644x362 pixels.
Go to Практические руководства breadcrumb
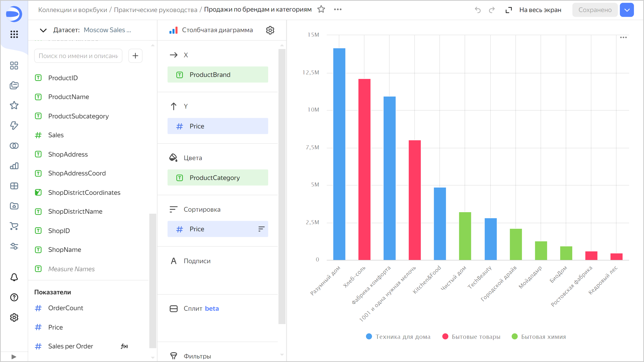[x=155, y=10]
